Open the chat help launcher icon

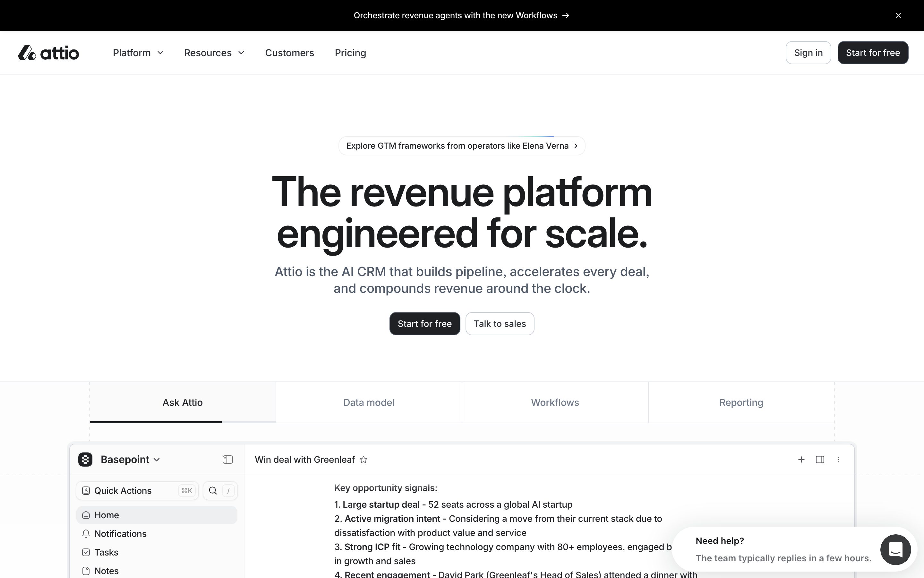coord(895,549)
